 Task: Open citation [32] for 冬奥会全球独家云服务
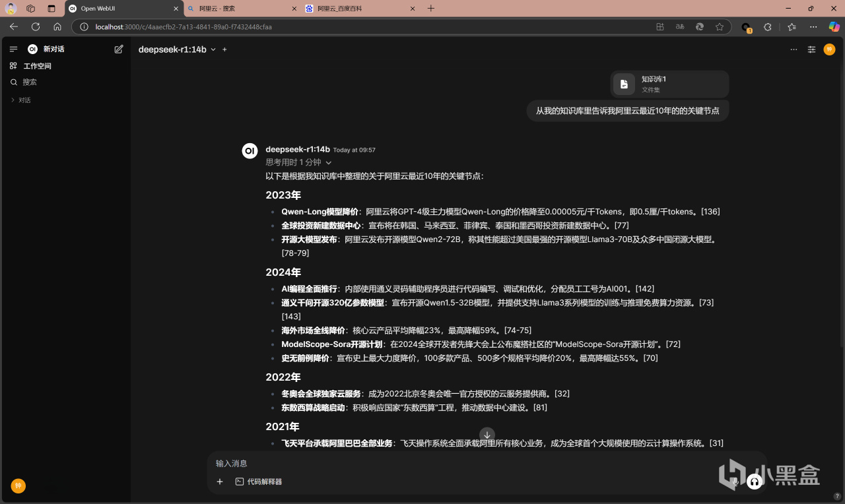pos(562,394)
